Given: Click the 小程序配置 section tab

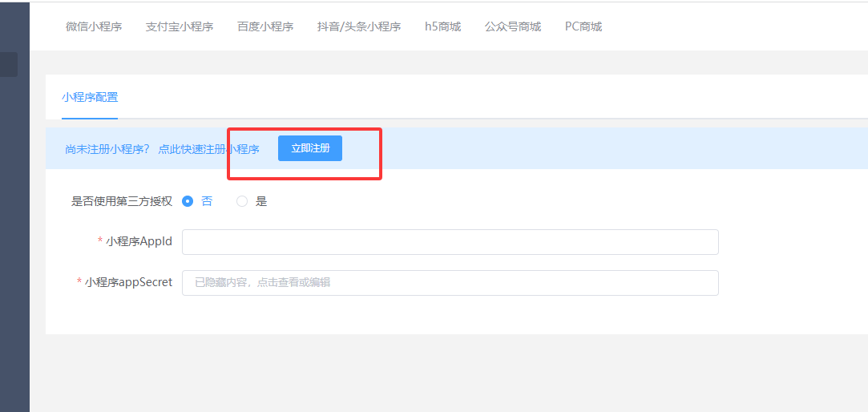Looking at the screenshot, I should point(90,97).
